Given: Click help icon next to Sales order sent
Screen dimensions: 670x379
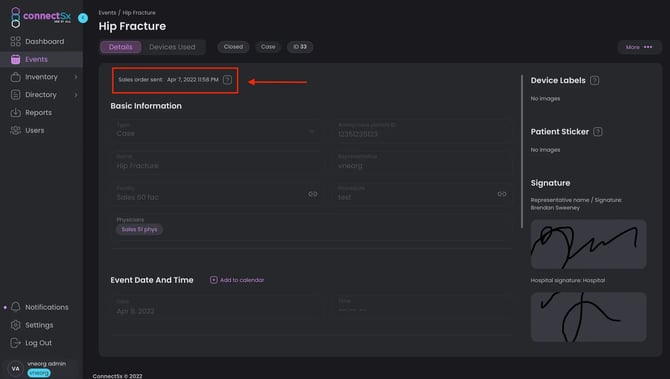Looking at the screenshot, I should [227, 80].
